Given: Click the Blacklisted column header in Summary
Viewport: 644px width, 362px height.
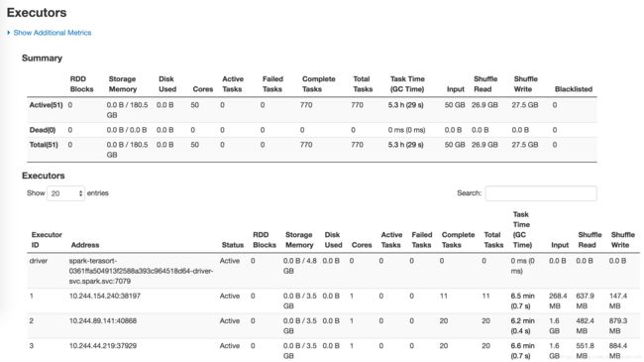Looking at the screenshot, I should coord(574,89).
